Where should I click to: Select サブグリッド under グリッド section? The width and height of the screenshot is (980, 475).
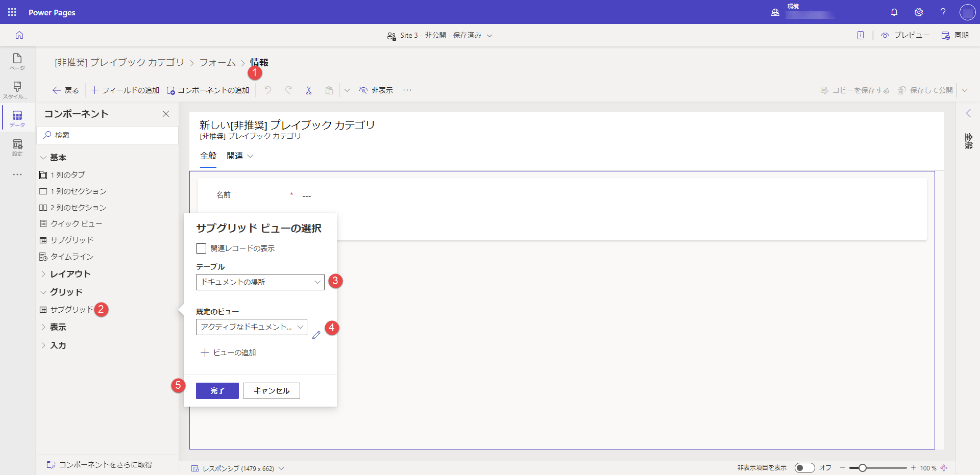[x=66, y=310]
